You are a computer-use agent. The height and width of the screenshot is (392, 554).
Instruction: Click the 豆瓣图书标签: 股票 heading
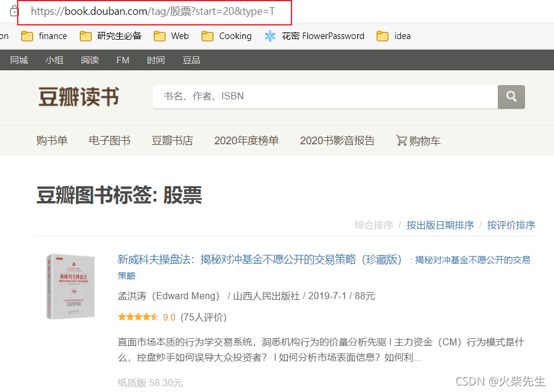tap(119, 195)
